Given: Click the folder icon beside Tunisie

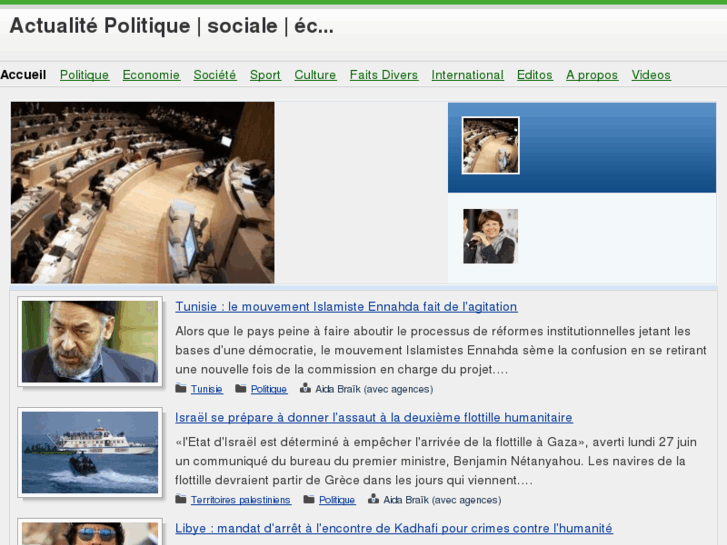Looking at the screenshot, I should [x=181, y=388].
